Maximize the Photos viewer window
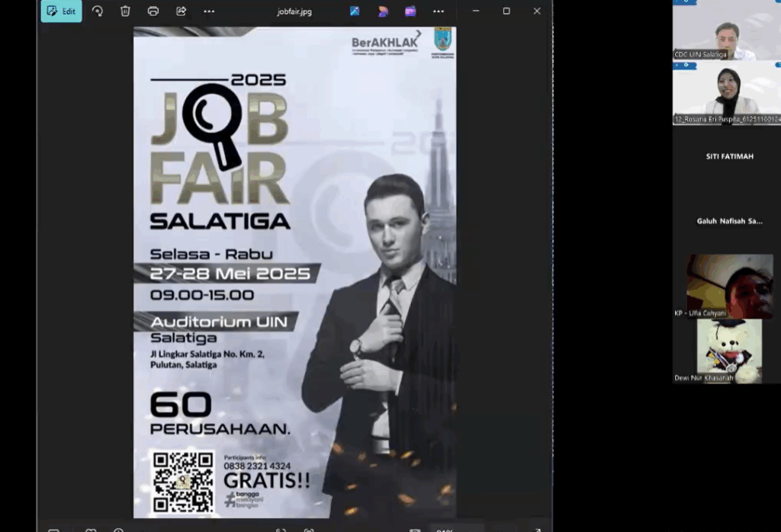This screenshot has width=781, height=532. (506, 11)
